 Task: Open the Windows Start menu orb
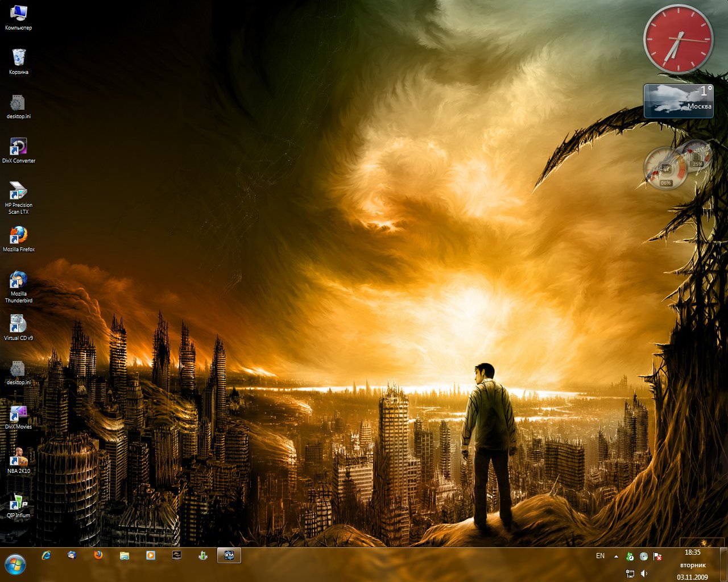tap(15, 564)
